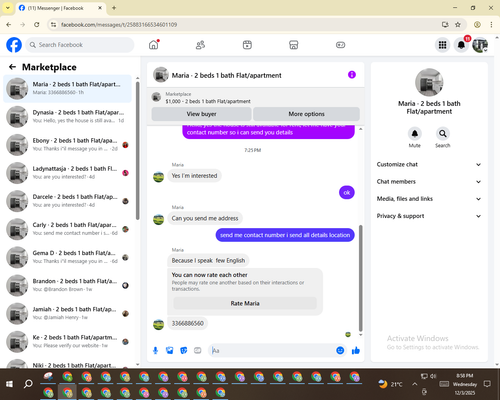Open the Facebook logo home link

(14, 45)
